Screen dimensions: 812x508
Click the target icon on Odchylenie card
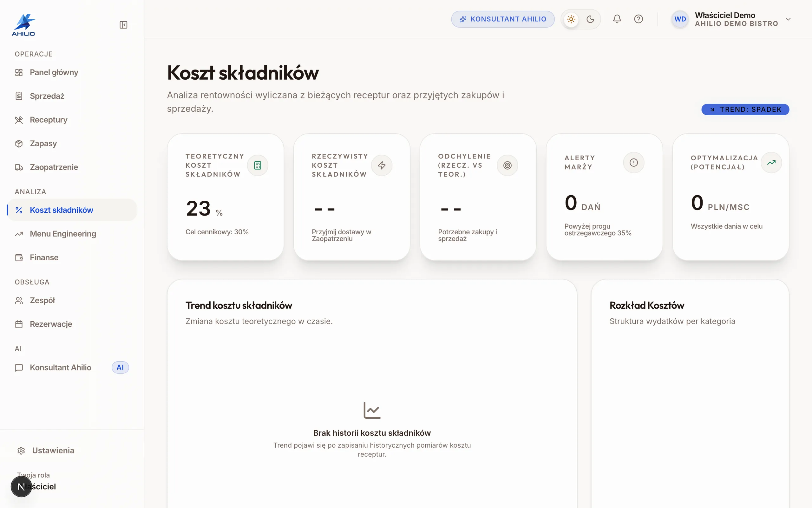(x=507, y=165)
